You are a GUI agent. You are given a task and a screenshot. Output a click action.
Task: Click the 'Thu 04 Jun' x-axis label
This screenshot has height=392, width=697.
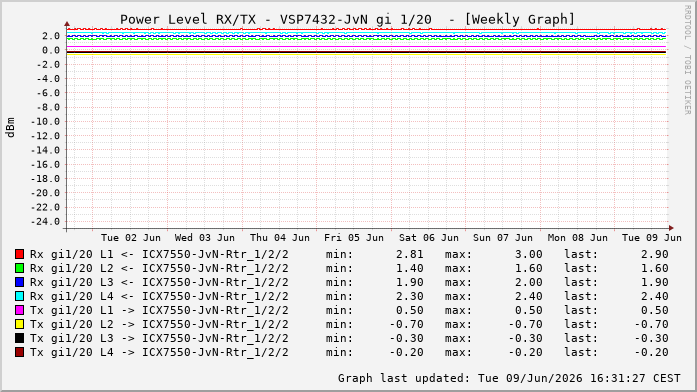coord(280,238)
